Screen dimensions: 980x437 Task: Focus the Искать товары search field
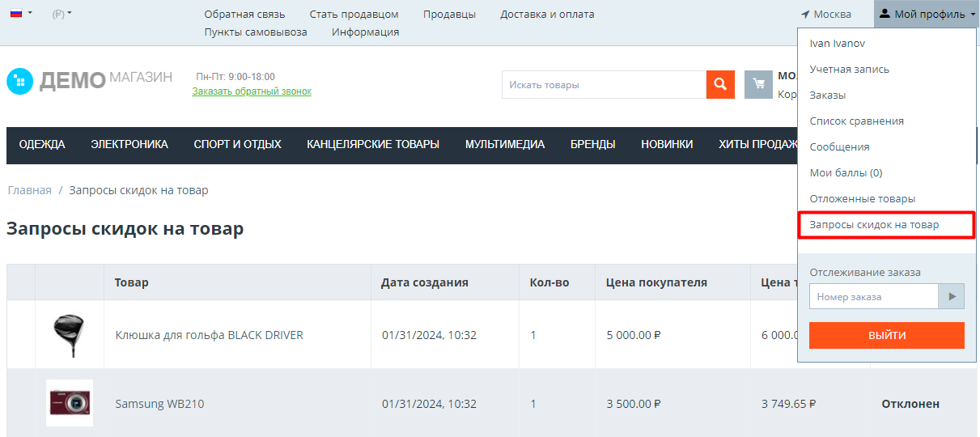(604, 84)
